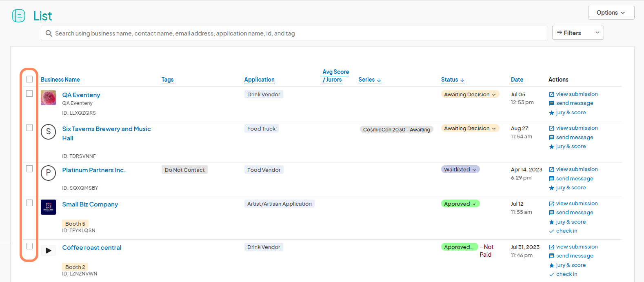Click view submission icon for Small Biz Company

(x=552, y=204)
